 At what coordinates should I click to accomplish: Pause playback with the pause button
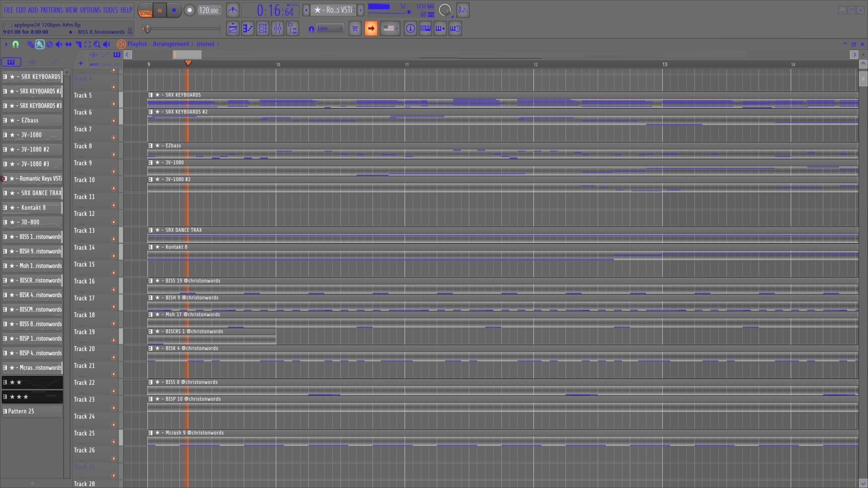pos(160,10)
